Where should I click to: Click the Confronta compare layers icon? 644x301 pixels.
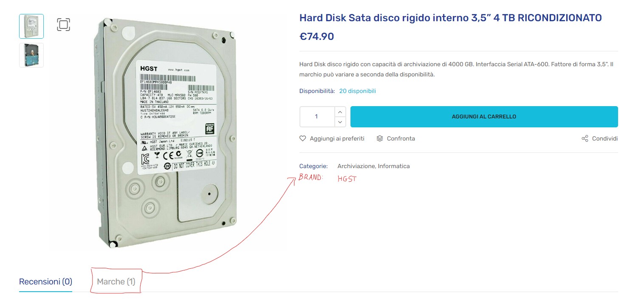(380, 138)
